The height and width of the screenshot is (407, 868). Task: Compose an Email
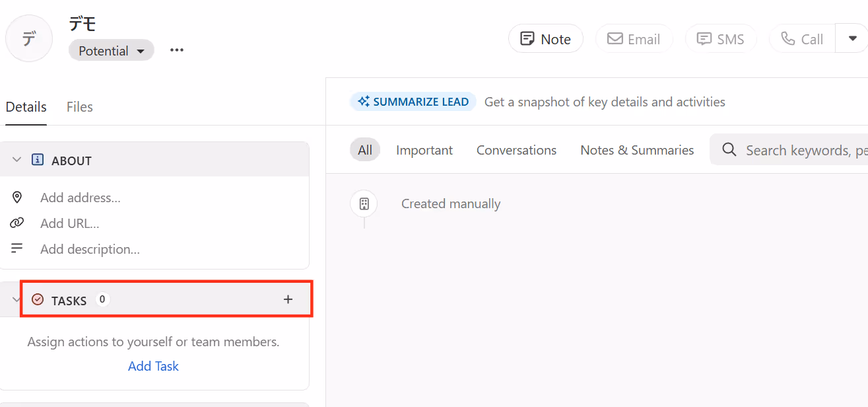click(x=634, y=39)
